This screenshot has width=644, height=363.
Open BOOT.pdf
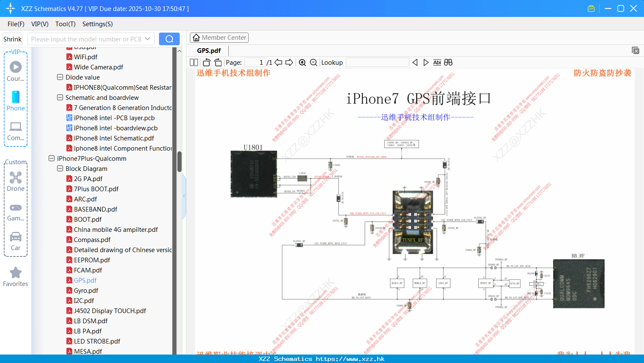tap(88, 220)
